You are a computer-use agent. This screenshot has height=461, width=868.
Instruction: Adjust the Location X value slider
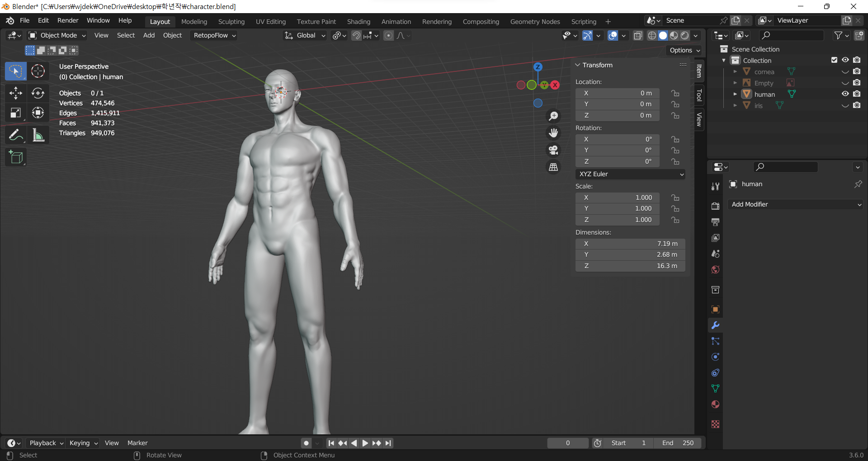point(617,93)
